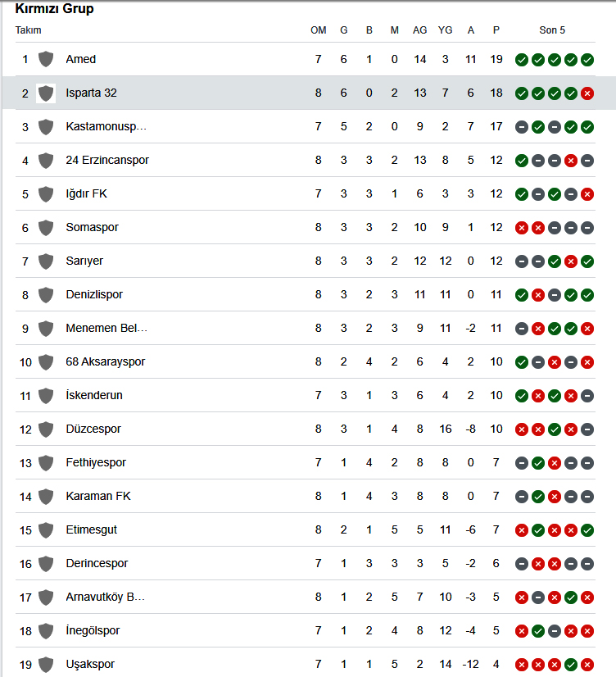616x677 pixels.
Task: Click Iğdır FK's last red loss icon
Action: [x=587, y=194]
